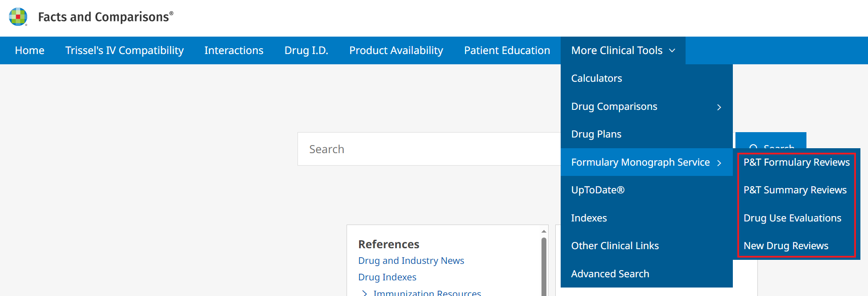Screen dimensions: 868x296
Task: Open P&T Summary Reviews
Action: pos(794,190)
